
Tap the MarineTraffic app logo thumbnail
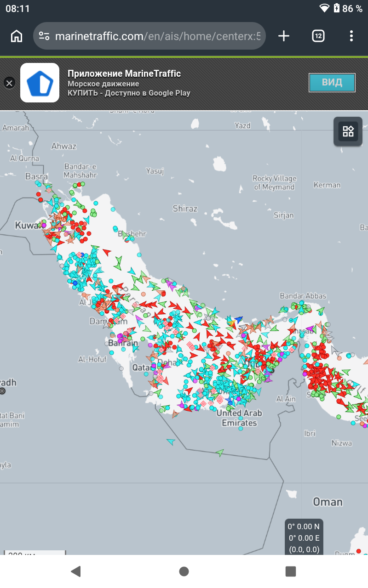point(40,83)
